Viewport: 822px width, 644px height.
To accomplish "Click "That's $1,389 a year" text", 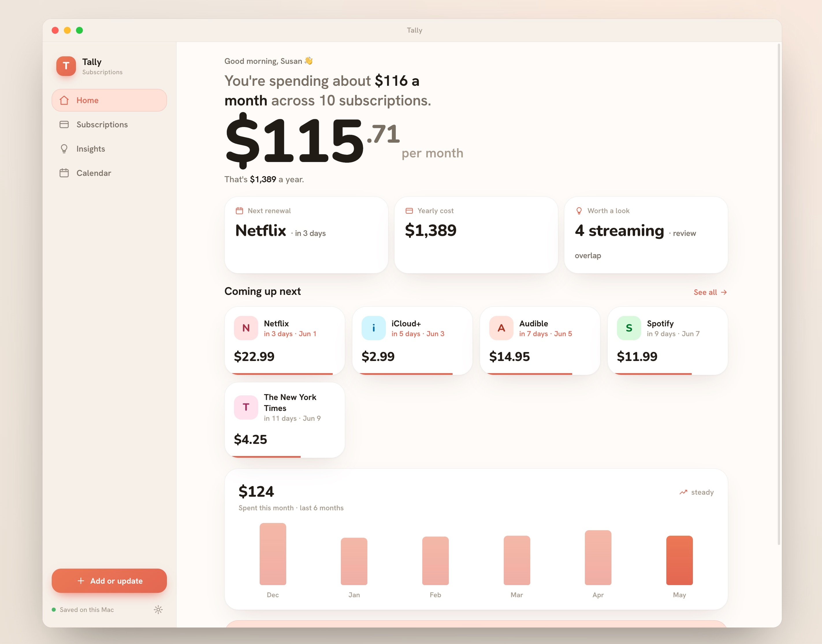I will 264,179.
